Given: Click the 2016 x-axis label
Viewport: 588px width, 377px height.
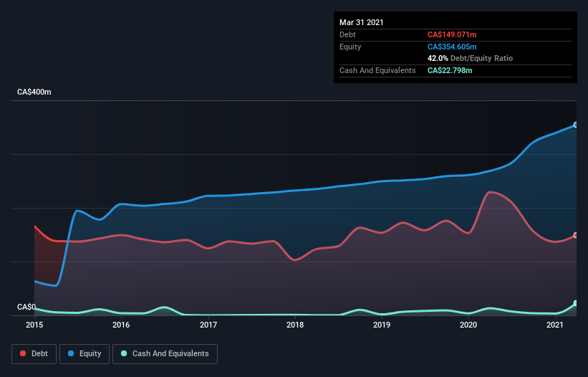Looking at the screenshot, I should (x=121, y=325).
